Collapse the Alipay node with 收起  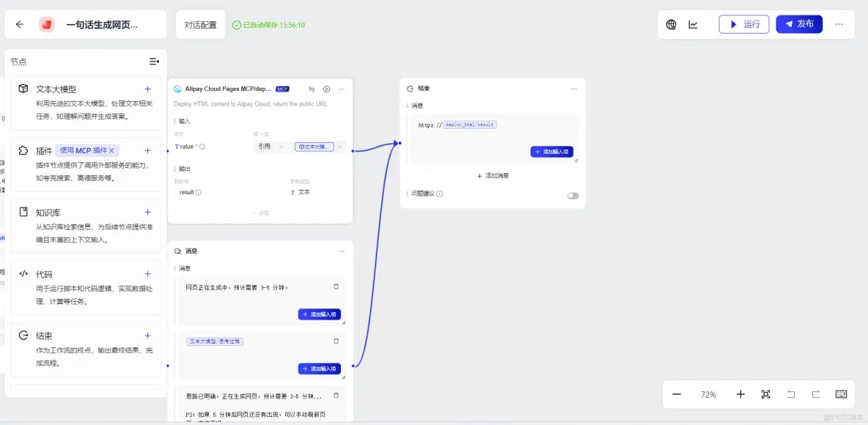260,213
